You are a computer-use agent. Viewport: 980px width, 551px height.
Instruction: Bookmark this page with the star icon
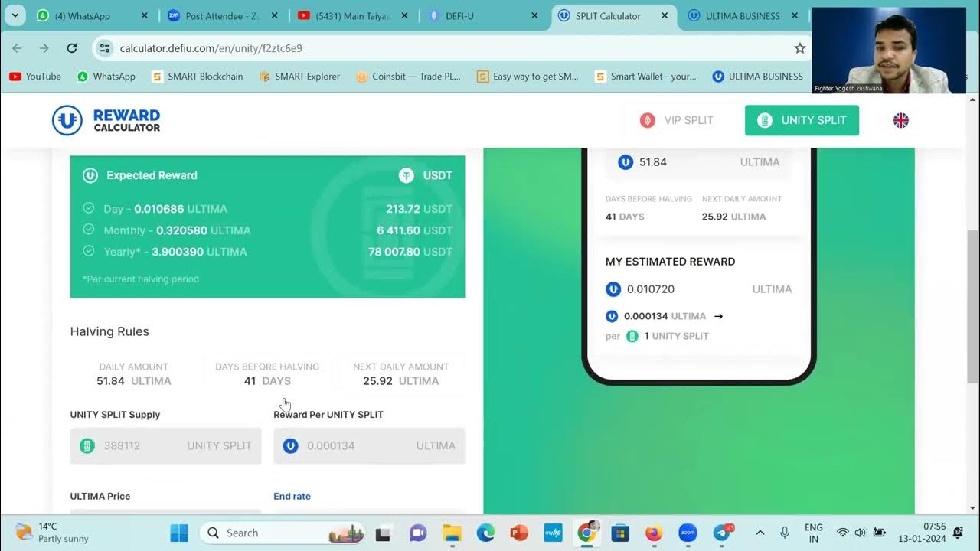click(x=800, y=48)
